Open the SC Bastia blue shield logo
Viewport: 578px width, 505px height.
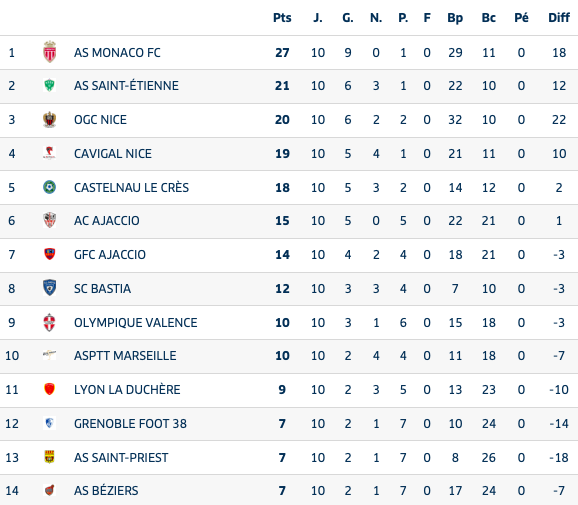[x=49, y=288]
